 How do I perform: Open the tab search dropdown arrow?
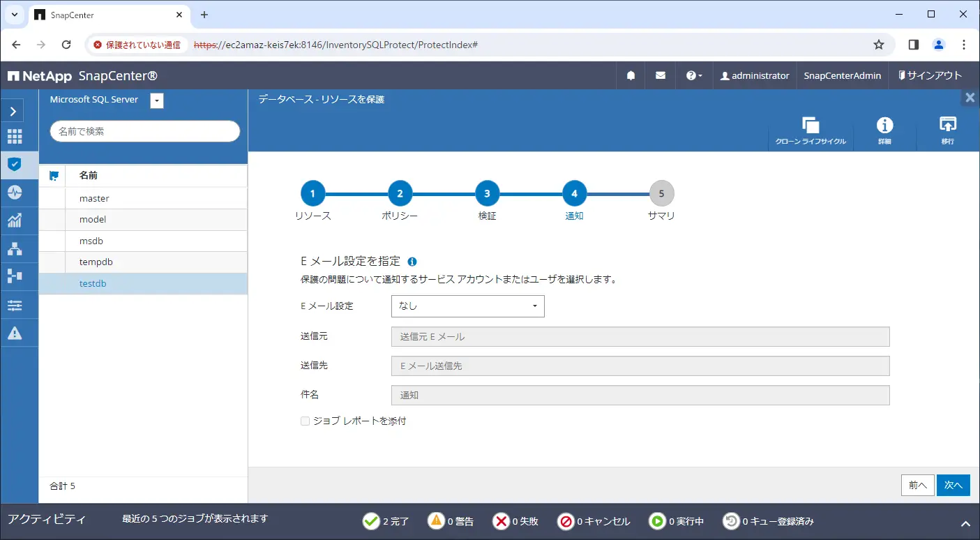(x=14, y=15)
